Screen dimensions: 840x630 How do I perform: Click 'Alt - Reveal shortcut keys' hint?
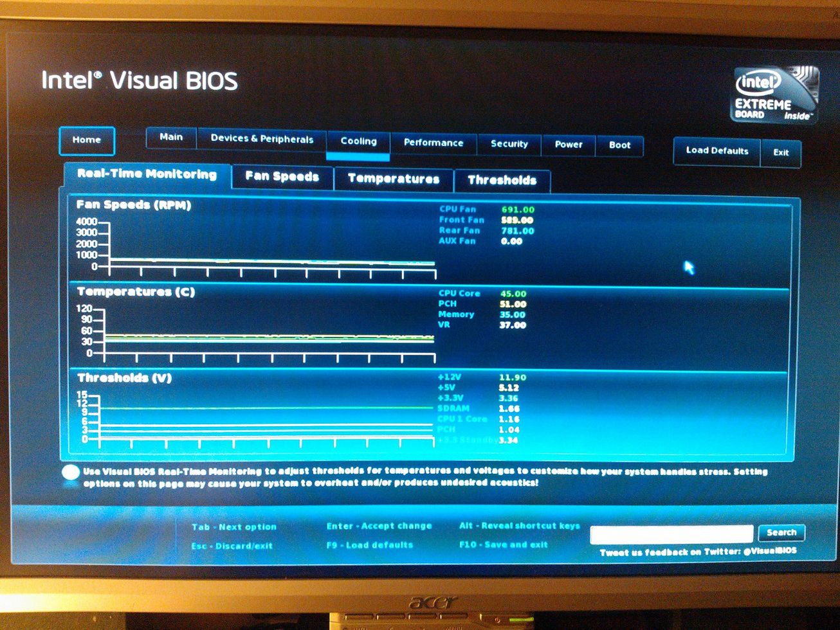coord(520,526)
